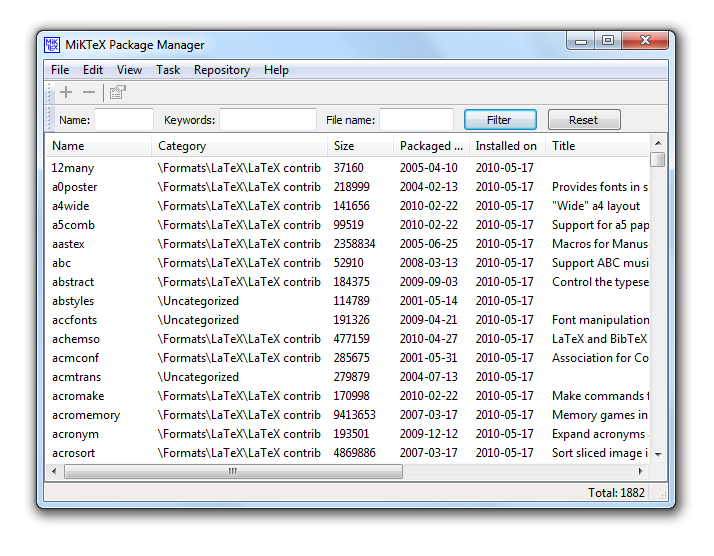Click the vertical scrollbar up arrow

tap(658, 143)
